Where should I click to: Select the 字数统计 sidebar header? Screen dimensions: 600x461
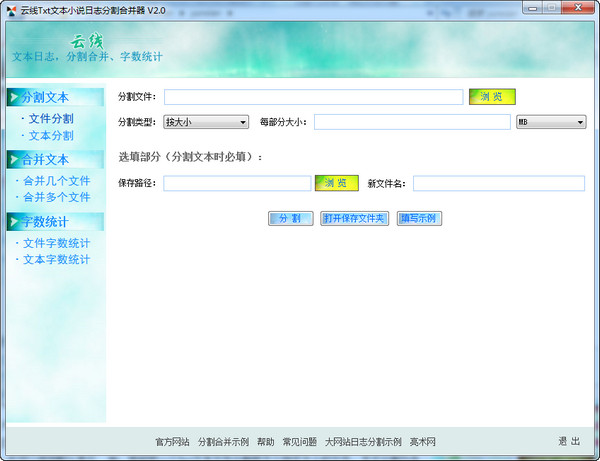pyautogui.click(x=45, y=221)
